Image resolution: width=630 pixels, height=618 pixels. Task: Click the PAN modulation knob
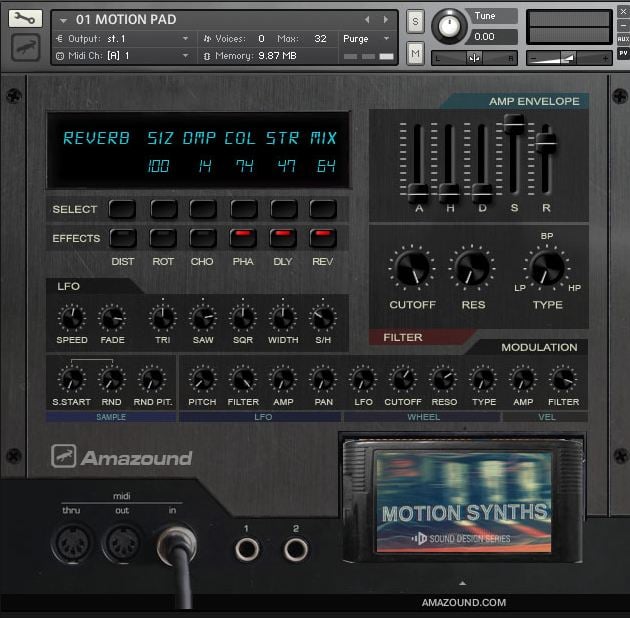pyautogui.click(x=323, y=379)
